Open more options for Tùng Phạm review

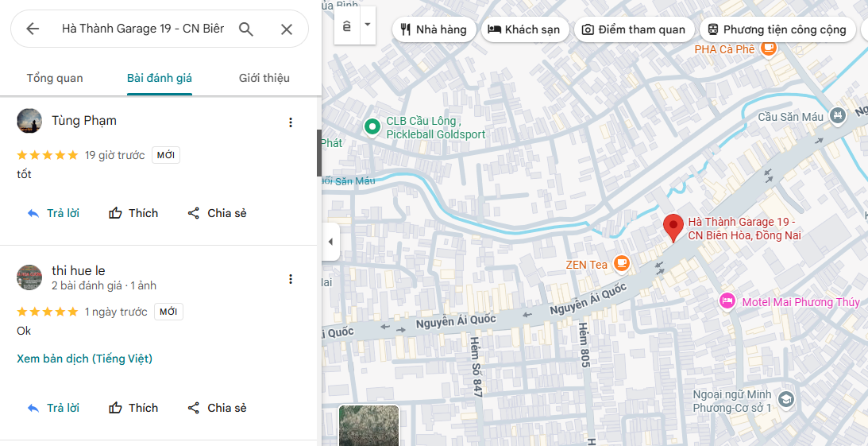(x=291, y=122)
